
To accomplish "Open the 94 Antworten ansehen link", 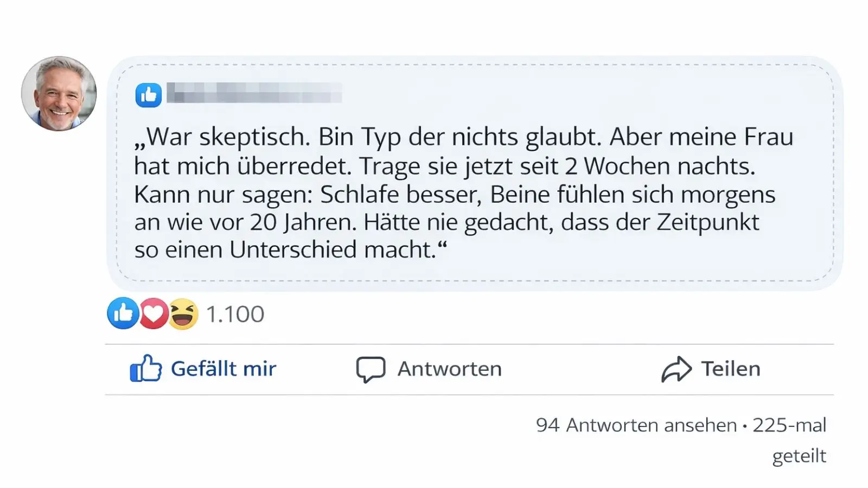I will (636, 425).
